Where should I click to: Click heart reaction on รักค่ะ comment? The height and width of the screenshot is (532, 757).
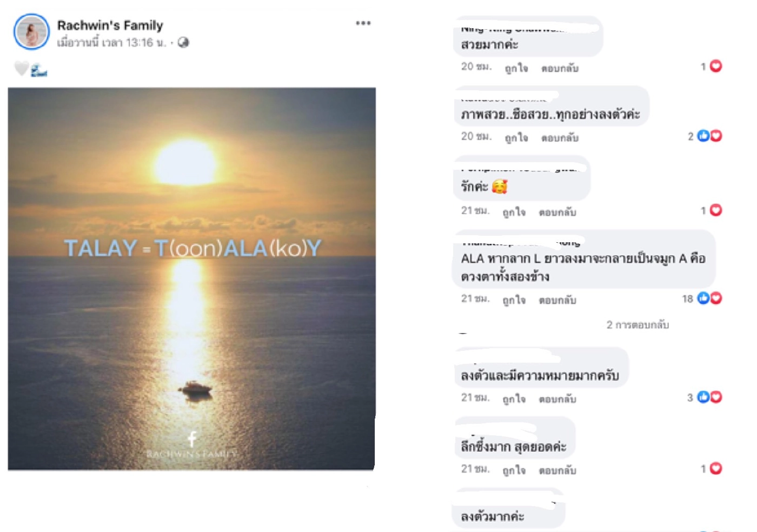[x=716, y=210]
